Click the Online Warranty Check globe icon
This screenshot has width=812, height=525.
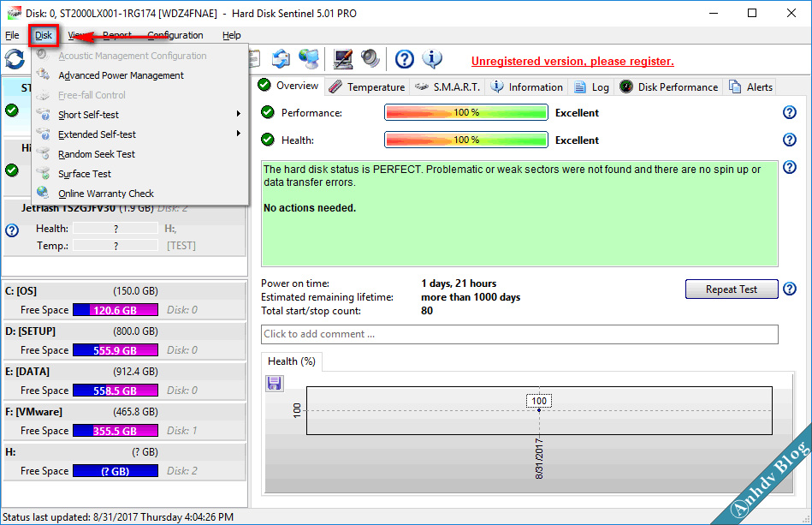coord(44,193)
